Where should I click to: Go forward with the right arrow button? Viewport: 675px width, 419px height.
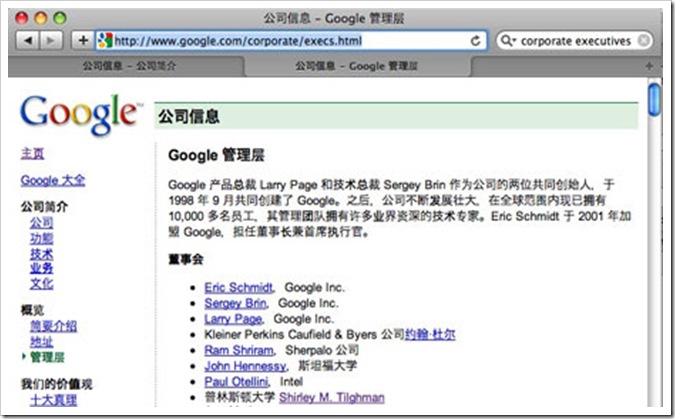(51, 40)
